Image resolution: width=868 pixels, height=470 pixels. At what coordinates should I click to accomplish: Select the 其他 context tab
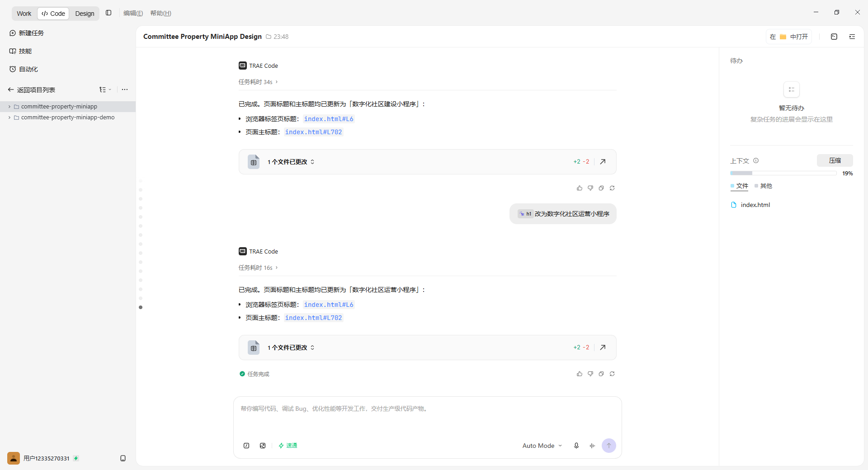tap(763, 186)
